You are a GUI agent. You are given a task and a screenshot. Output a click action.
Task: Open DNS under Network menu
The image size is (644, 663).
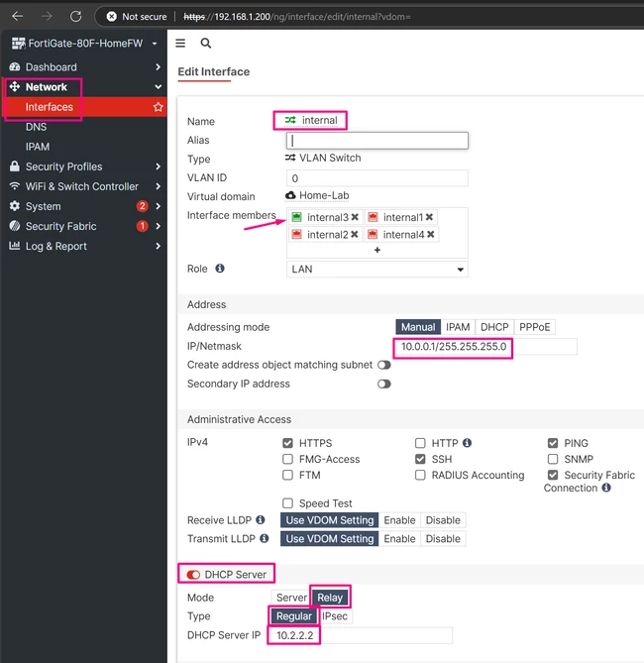click(36, 127)
